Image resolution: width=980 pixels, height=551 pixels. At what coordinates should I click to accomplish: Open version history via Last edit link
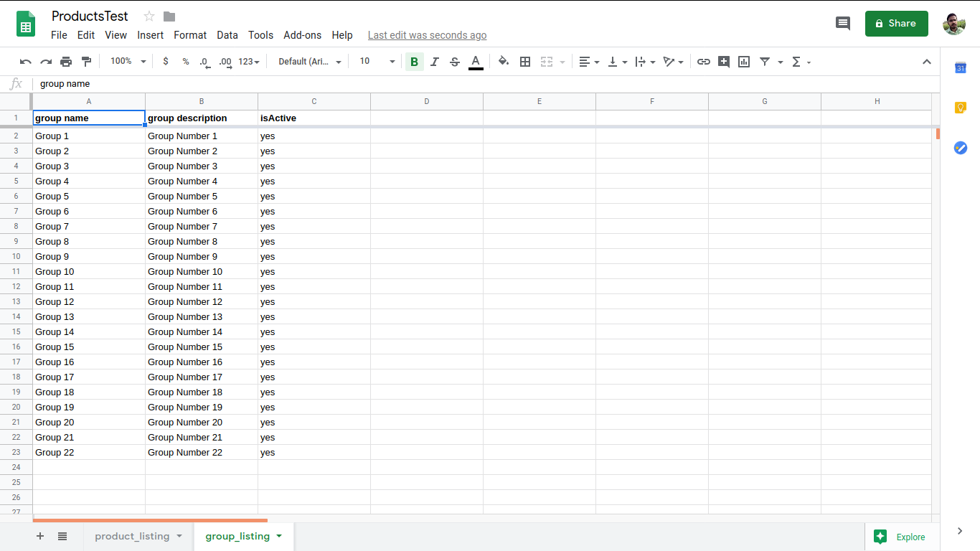coord(427,34)
